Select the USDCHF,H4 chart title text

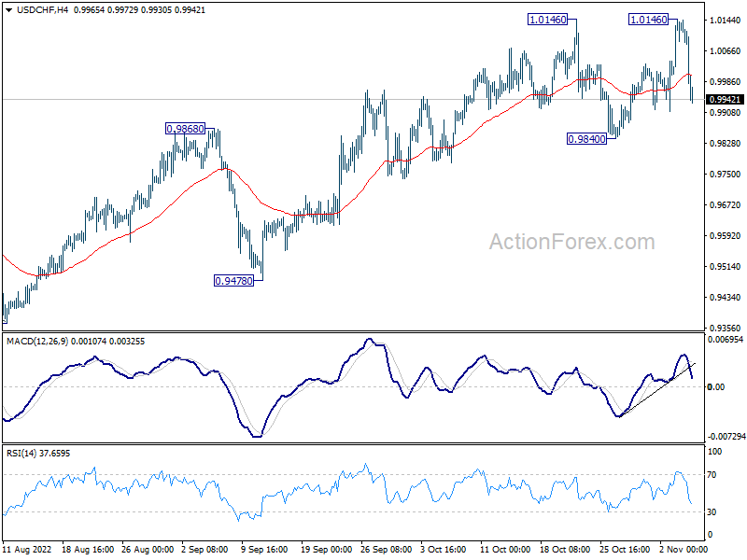click(42, 10)
